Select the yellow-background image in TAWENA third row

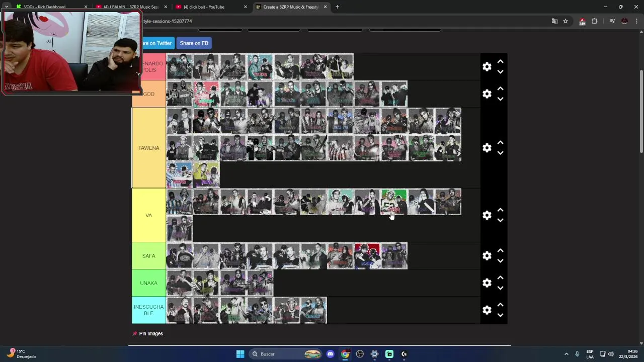pos(206,174)
